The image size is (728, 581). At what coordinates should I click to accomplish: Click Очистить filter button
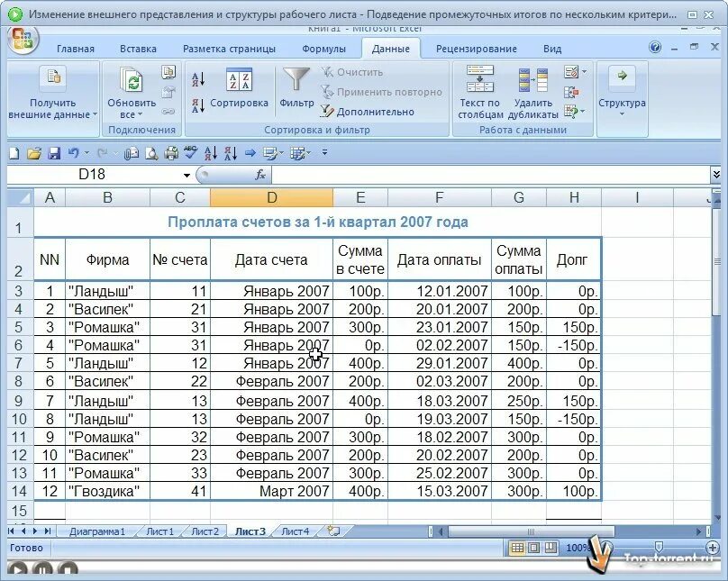click(x=352, y=72)
